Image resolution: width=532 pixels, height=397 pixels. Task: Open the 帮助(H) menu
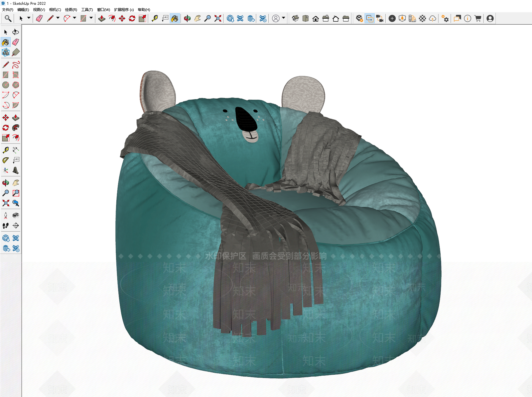[144, 10]
